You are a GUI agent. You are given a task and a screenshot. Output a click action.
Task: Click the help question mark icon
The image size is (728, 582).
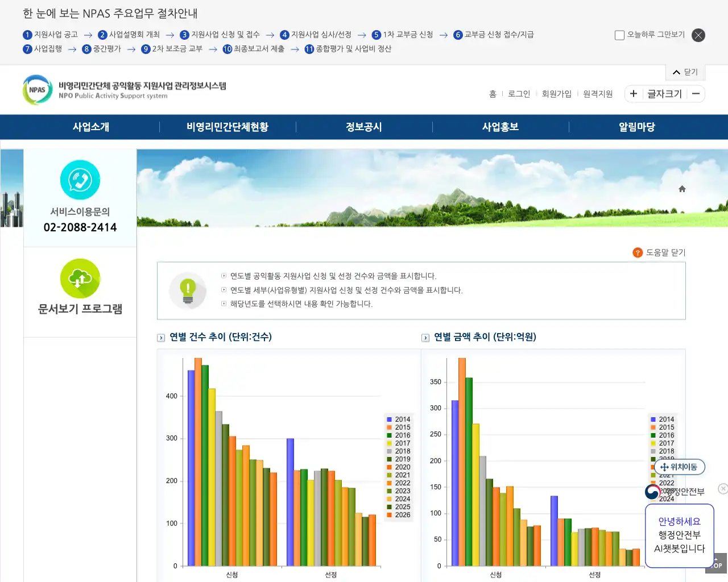[638, 252]
